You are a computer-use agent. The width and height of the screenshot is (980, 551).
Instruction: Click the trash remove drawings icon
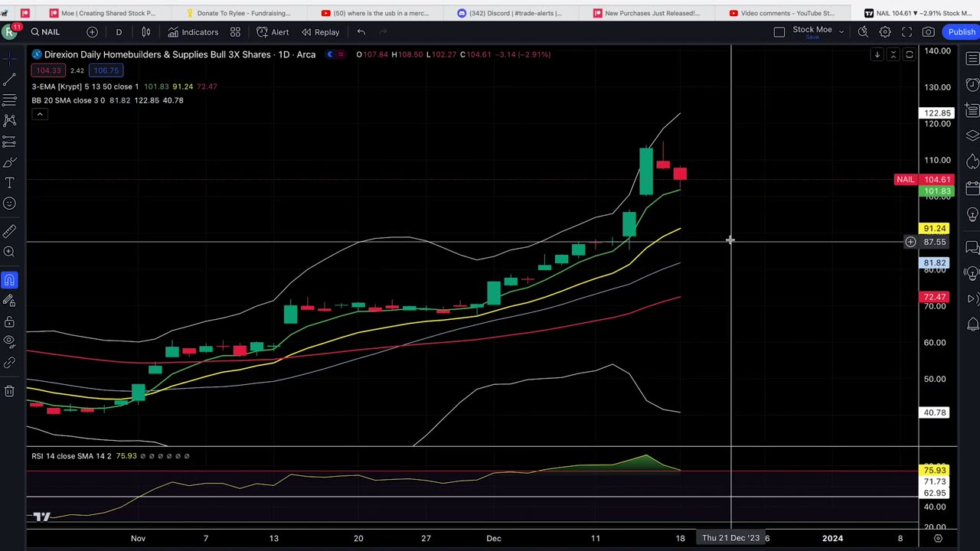(x=9, y=391)
